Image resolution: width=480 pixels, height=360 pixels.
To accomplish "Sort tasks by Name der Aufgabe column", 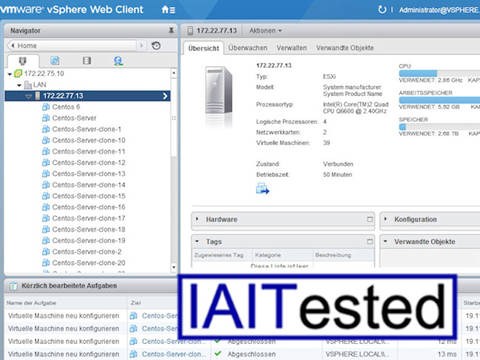I will tap(31, 303).
